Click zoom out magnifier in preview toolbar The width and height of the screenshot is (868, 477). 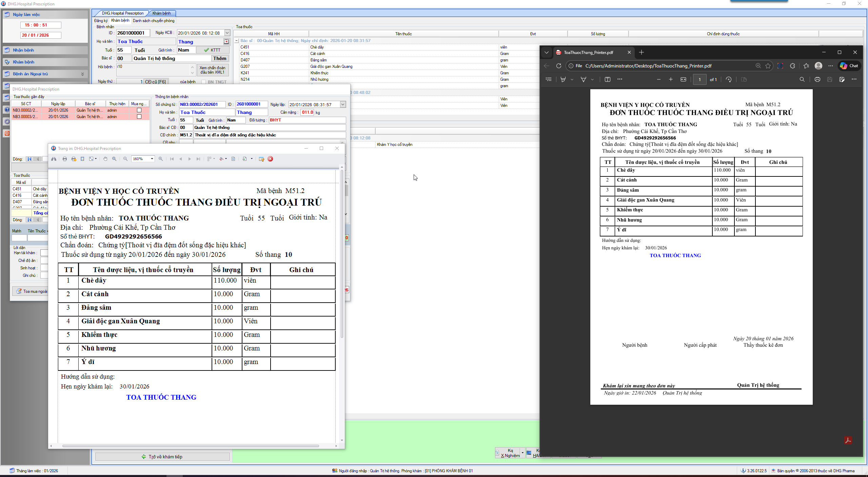tap(125, 159)
